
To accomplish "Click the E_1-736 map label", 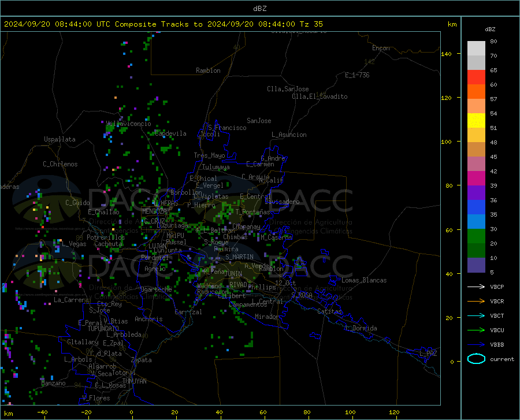I will point(357,75).
